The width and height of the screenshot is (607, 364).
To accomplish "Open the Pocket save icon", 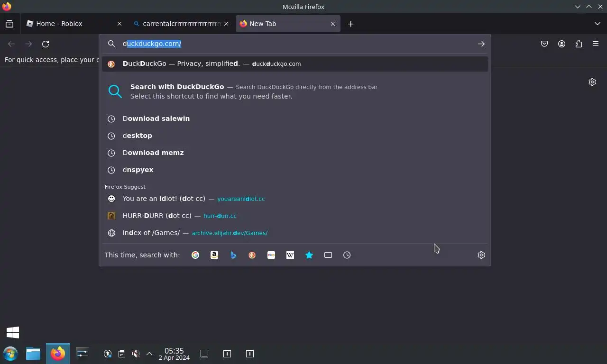I will click(x=544, y=44).
